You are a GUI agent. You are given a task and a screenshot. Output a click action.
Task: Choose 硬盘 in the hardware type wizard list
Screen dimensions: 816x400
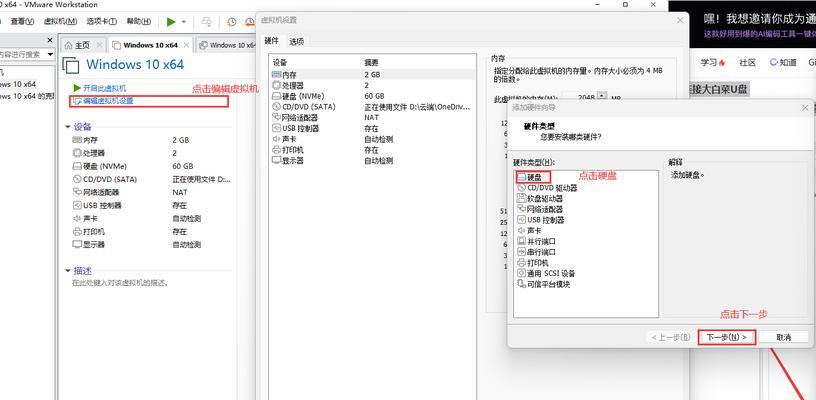pos(533,177)
